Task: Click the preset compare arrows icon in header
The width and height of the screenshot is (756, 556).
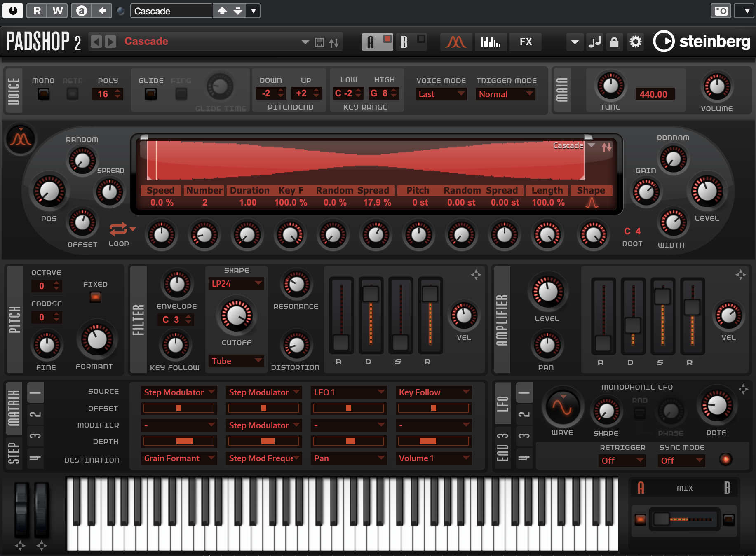Action: point(334,42)
